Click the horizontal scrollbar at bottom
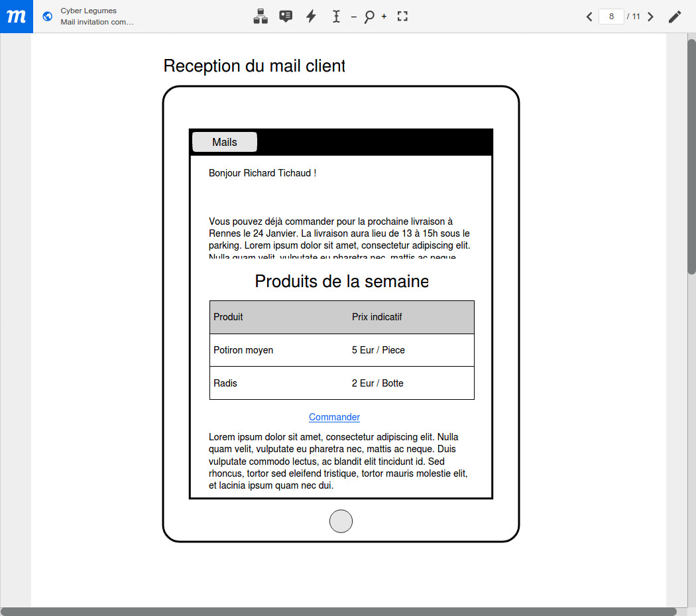Image resolution: width=696 pixels, height=616 pixels. pos(338,611)
